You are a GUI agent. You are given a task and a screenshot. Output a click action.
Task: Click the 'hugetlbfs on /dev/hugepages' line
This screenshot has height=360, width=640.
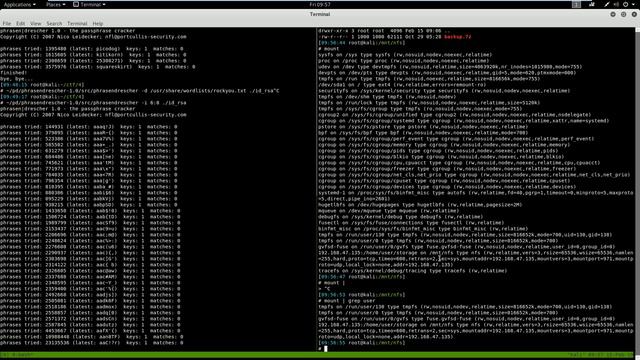point(420,205)
